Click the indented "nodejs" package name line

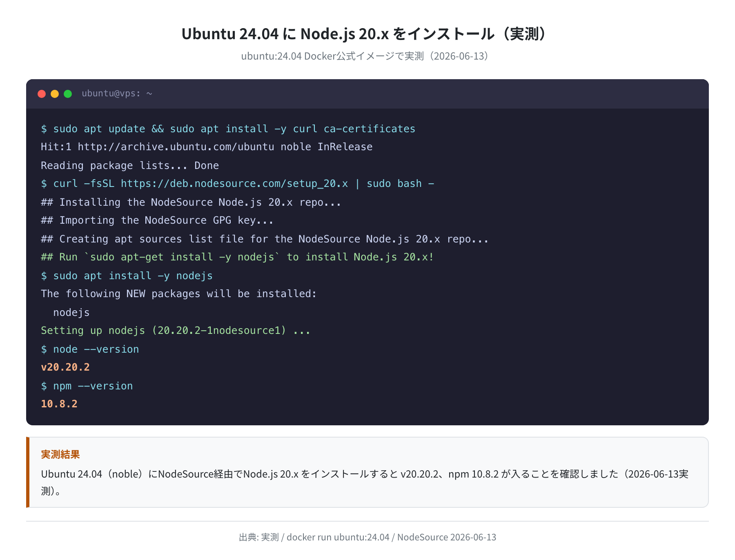coord(71,313)
